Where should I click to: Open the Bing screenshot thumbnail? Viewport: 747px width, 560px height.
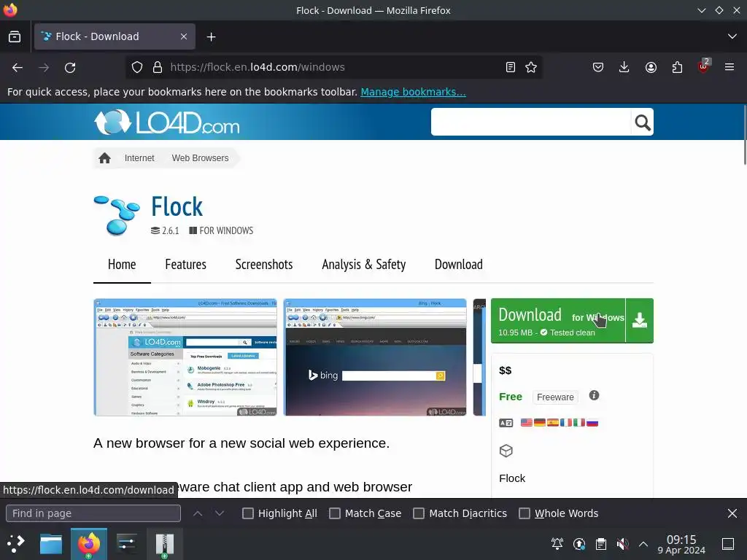375,357
